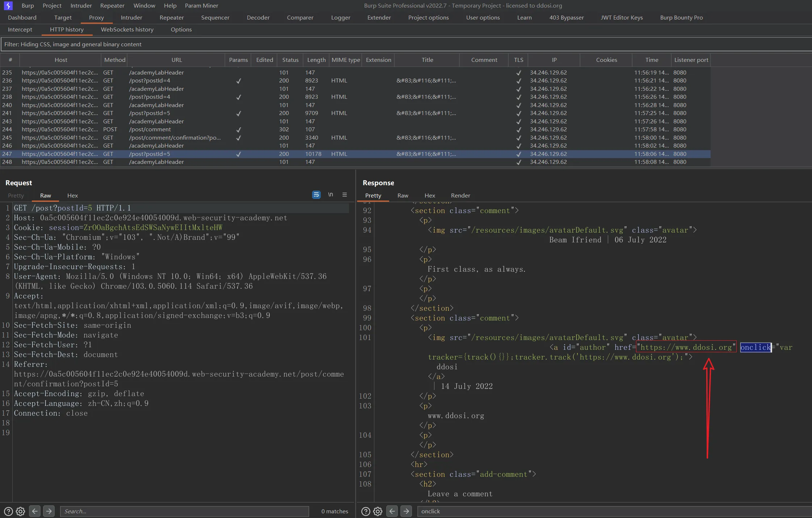This screenshot has height=518, width=812.
Task: Sort history by Time column
Action: 652,60
